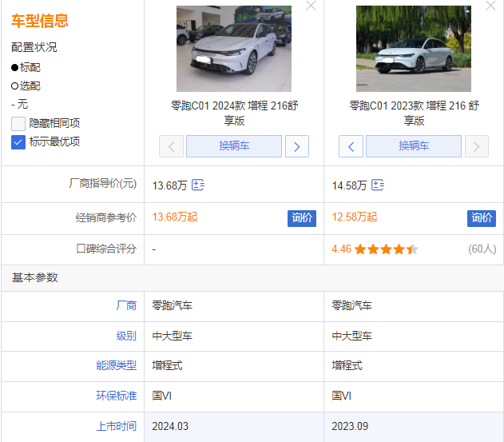Click previous arrow under 2024款 car

coord(171,146)
